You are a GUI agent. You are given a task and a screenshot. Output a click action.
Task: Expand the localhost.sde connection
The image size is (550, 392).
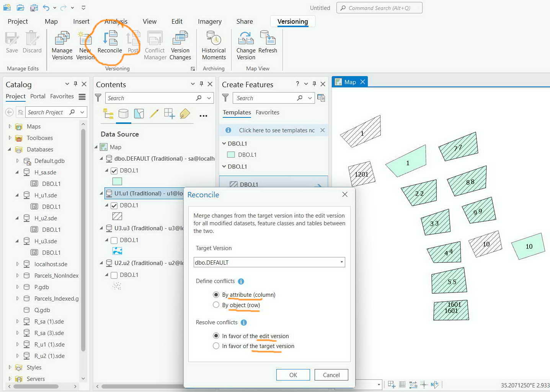coord(17,264)
